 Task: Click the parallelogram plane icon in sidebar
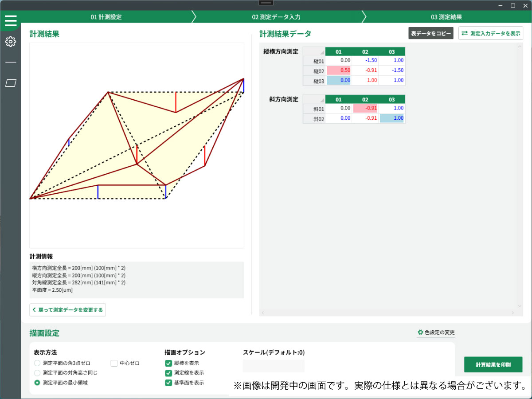pyautogui.click(x=11, y=83)
